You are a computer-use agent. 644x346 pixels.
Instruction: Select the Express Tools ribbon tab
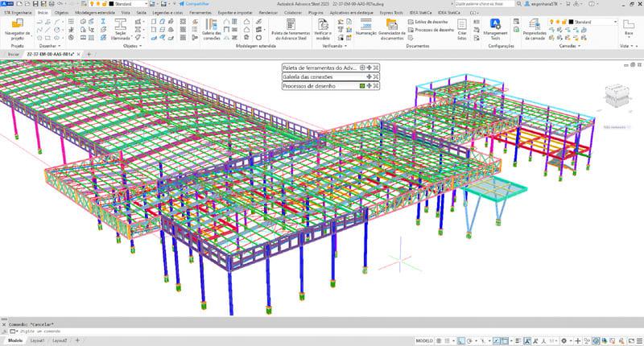(x=391, y=13)
